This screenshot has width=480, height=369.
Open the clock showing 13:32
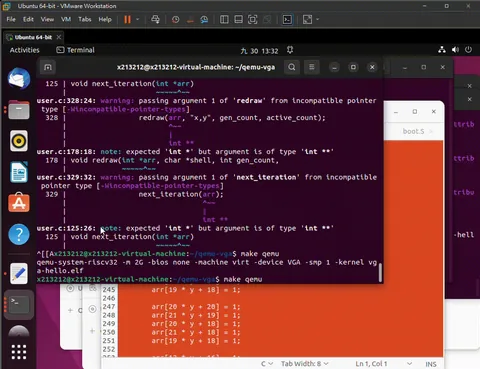[x=259, y=51]
